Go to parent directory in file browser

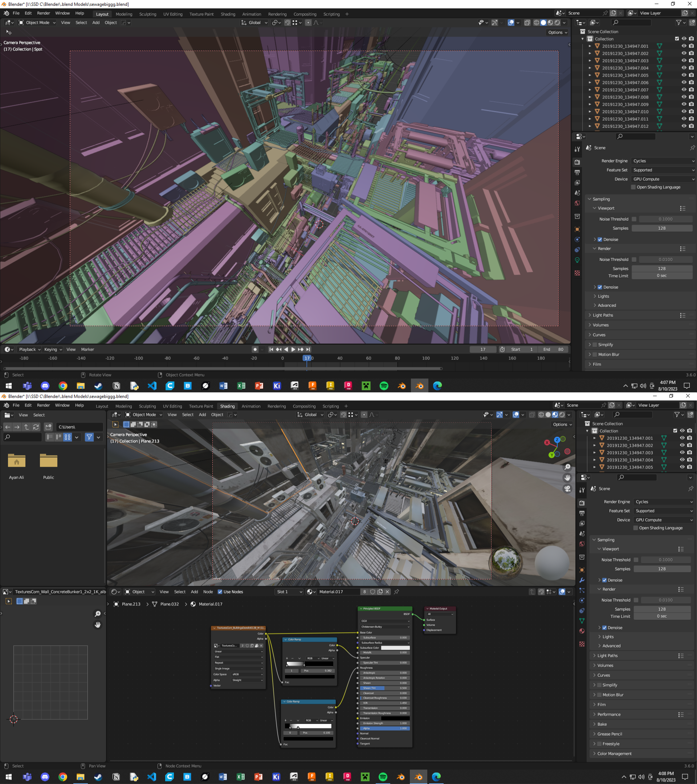point(27,427)
